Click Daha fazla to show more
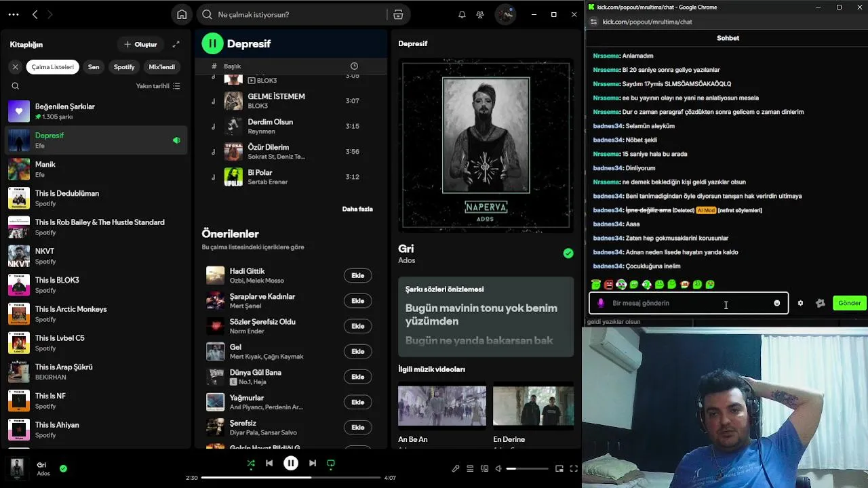868x488 pixels. (357, 209)
